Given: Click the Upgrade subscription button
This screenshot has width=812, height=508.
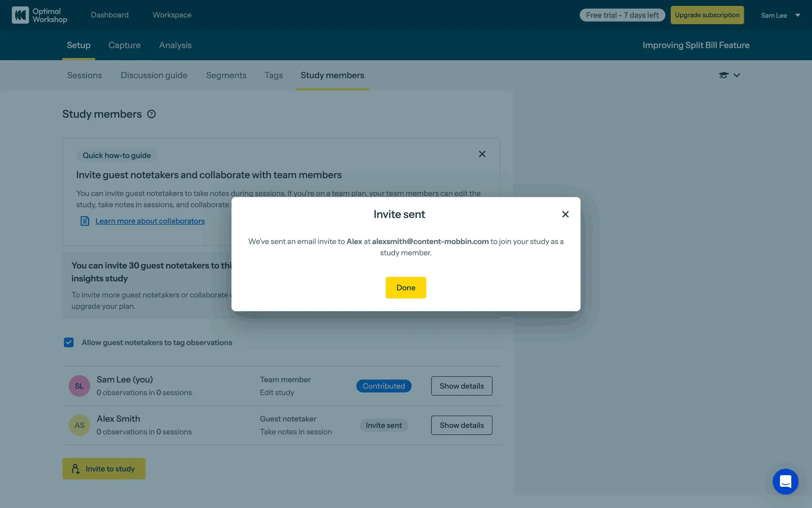Looking at the screenshot, I should tap(707, 15).
